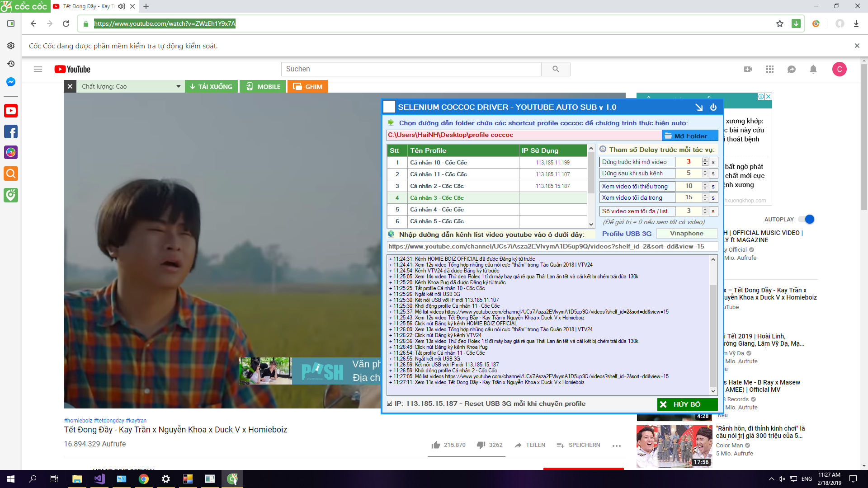Click the YouTube notifications bell
868x488 pixels.
click(x=813, y=69)
